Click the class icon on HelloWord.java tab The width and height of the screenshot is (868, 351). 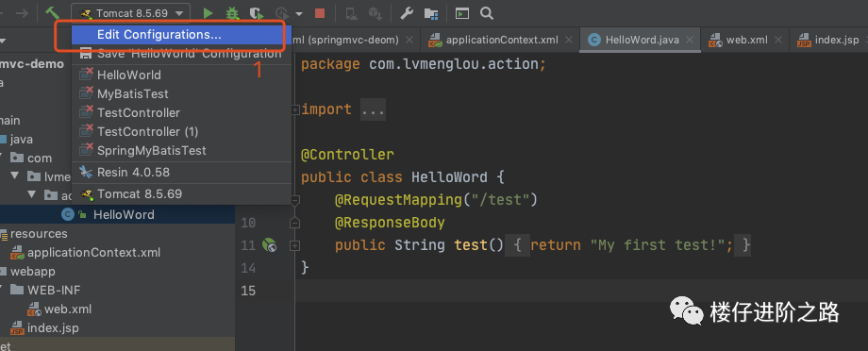click(x=594, y=40)
